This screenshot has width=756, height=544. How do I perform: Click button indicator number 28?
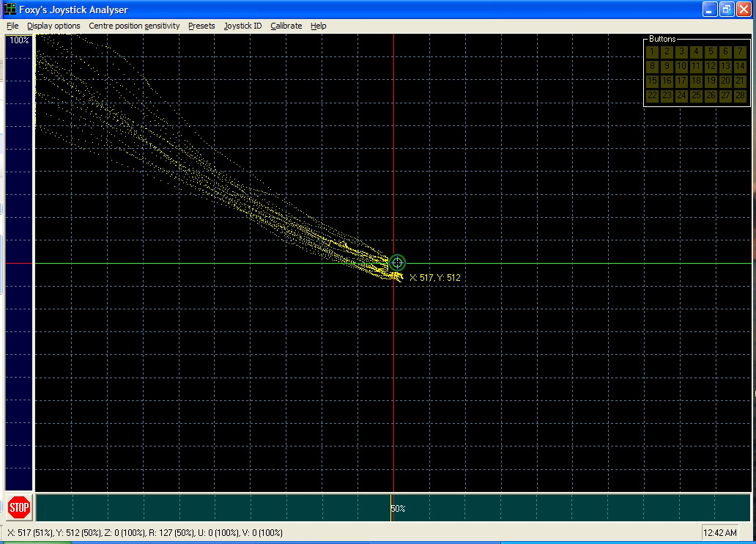coord(740,95)
